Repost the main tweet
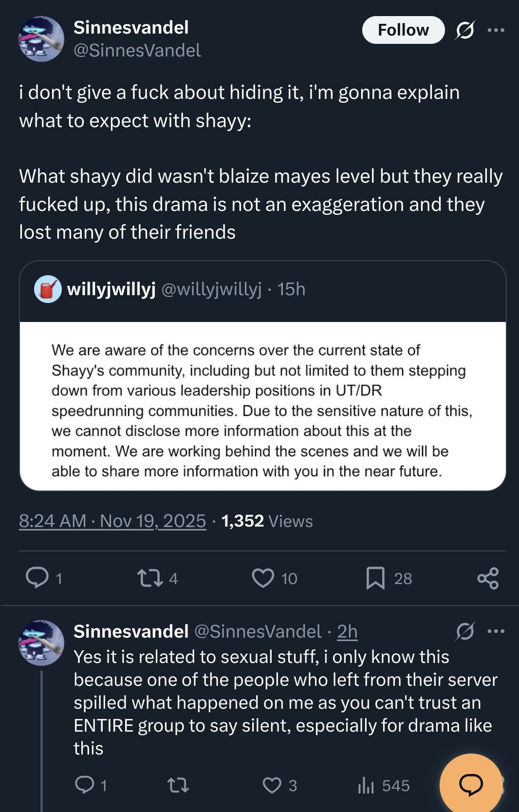 (149, 578)
